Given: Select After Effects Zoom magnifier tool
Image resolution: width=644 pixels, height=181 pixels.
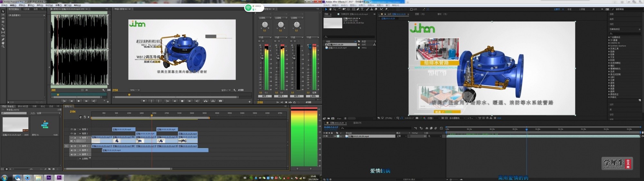Looking at the screenshot, I should coord(335,9).
